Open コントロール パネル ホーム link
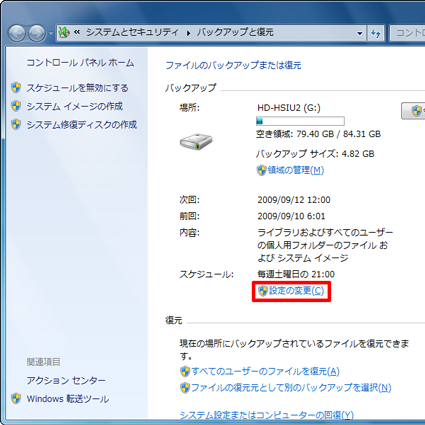The width and height of the screenshot is (425, 425). [x=80, y=63]
